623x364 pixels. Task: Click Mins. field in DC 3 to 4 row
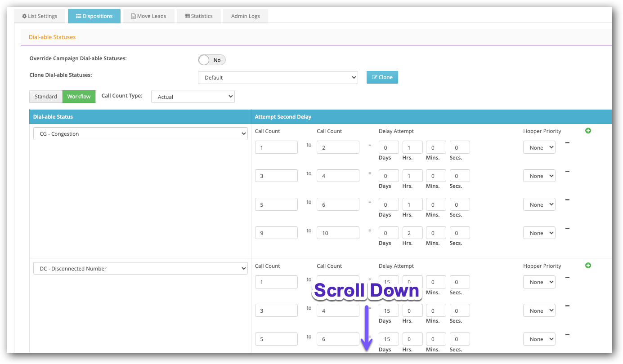pos(436,311)
